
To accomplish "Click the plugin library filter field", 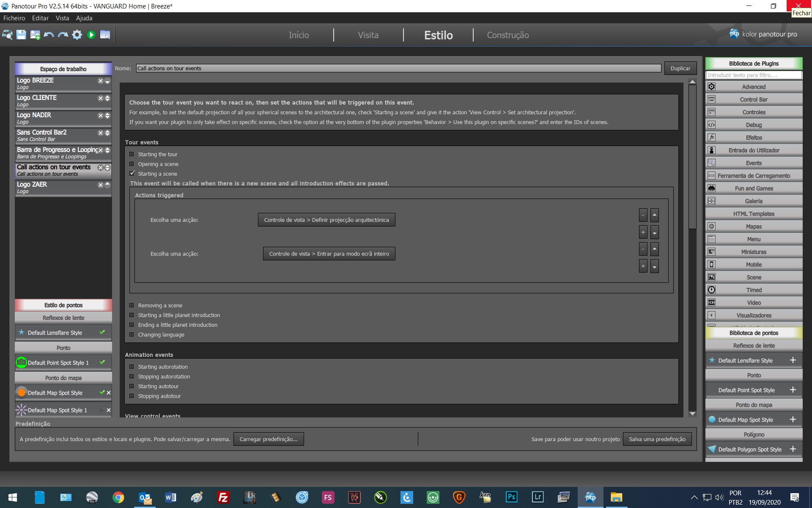I will point(754,75).
